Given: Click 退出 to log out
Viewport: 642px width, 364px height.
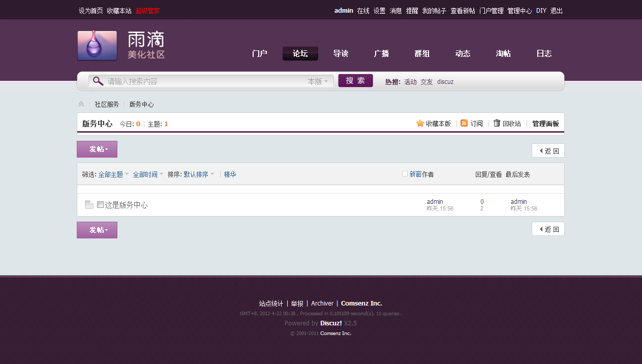Looking at the screenshot, I should click(557, 11).
